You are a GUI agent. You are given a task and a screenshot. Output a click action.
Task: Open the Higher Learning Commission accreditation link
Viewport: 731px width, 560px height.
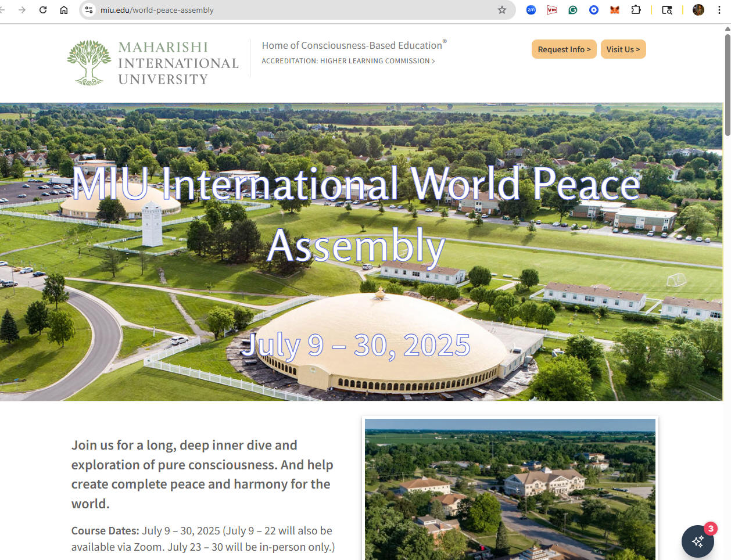pos(348,61)
